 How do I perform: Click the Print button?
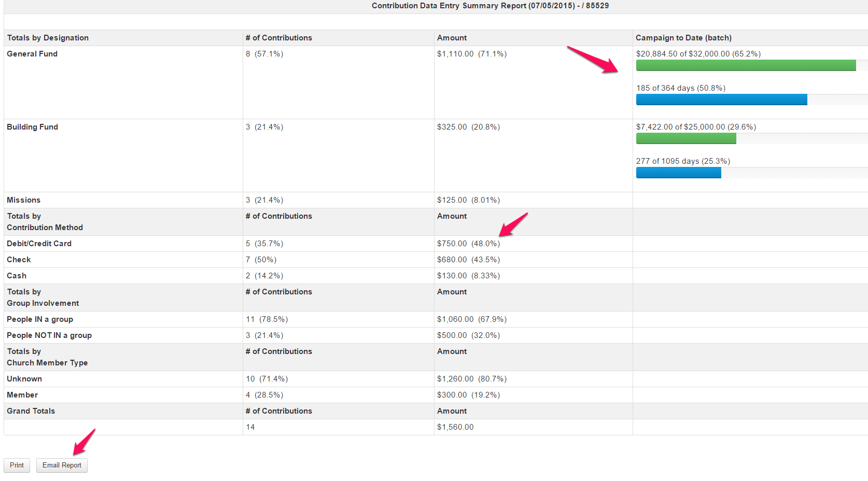[17, 465]
